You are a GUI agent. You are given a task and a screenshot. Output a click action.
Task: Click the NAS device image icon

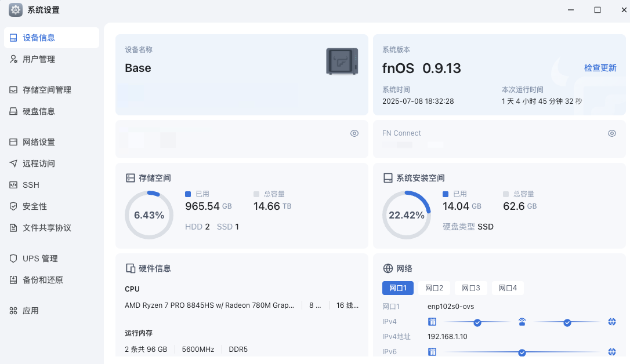(342, 61)
